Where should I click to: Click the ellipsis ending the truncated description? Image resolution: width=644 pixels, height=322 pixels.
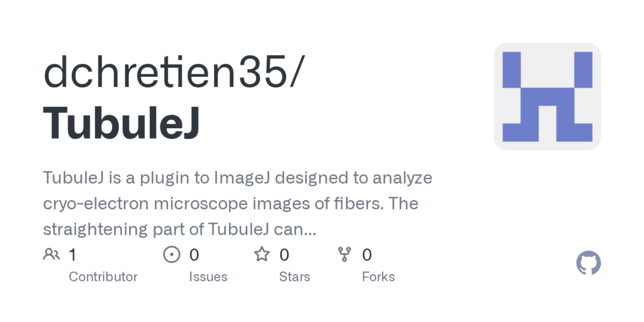(310, 230)
